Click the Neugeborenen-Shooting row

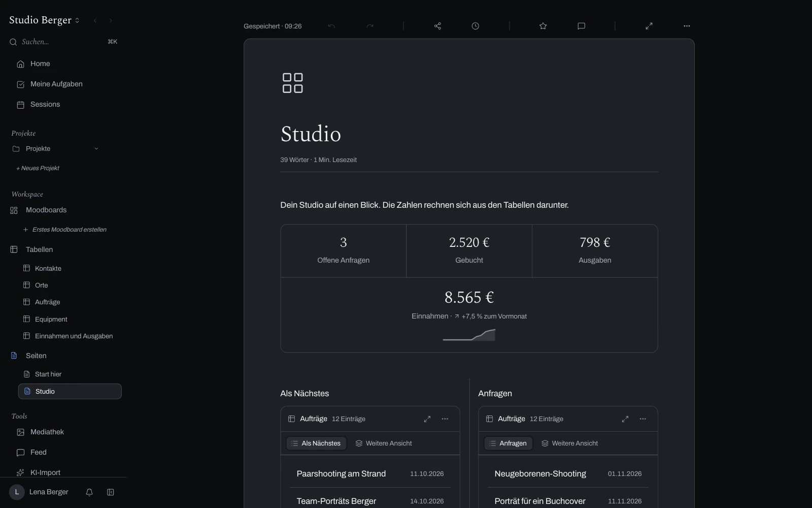pyautogui.click(x=568, y=473)
